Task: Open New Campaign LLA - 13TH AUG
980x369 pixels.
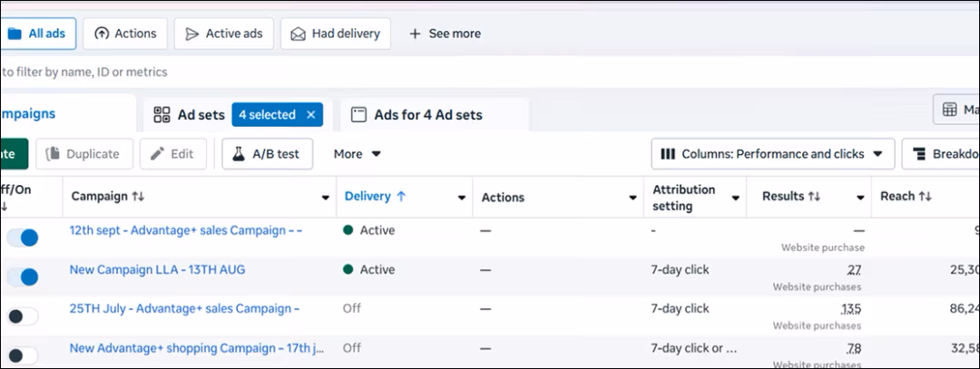Action: [158, 270]
